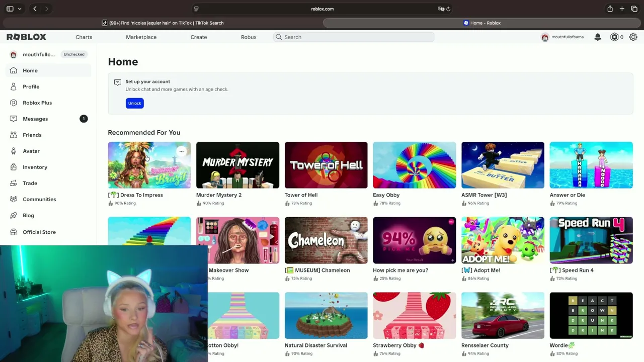Click the translate icon in address bar
Viewport: 644px width, 362px height.
coord(441,9)
